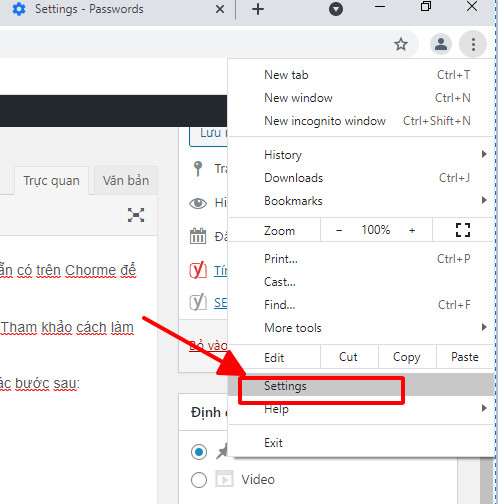
Task: Select the checked post format radio button
Action: (199, 452)
